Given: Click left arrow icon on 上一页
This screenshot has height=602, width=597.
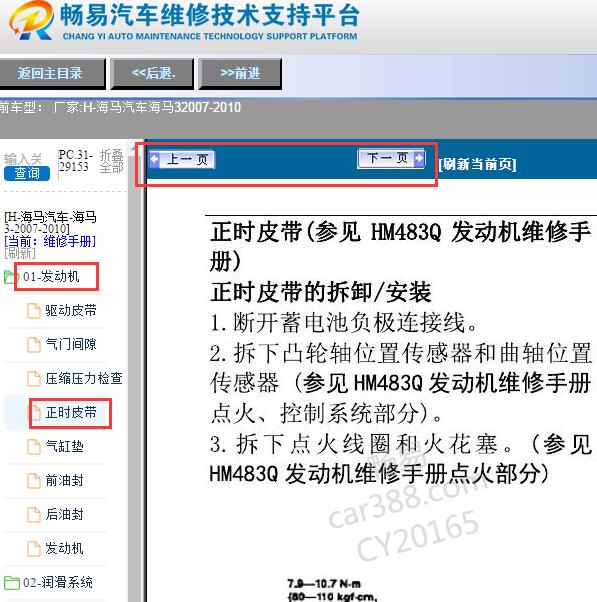Looking at the screenshot, I should point(154,159).
